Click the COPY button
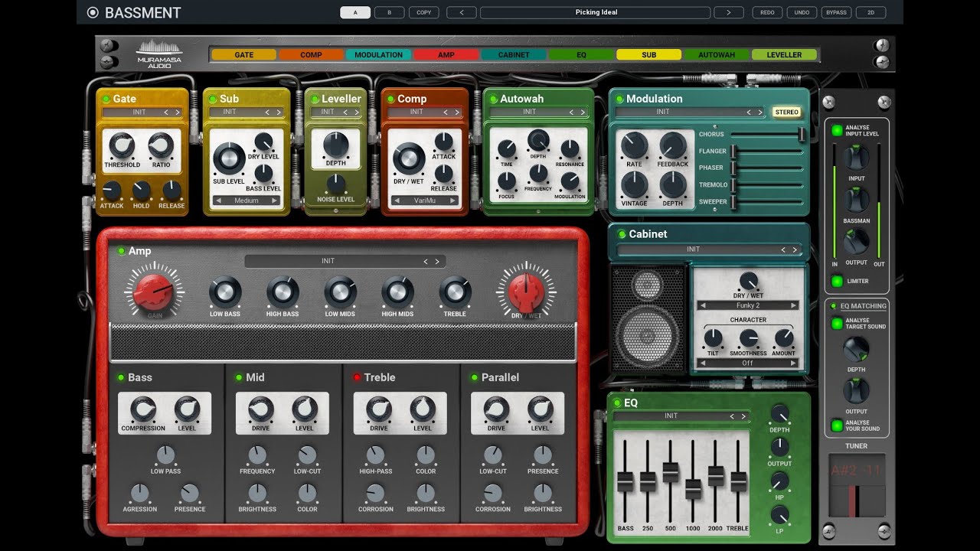Screen dimensions: 980x551 click(423, 12)
